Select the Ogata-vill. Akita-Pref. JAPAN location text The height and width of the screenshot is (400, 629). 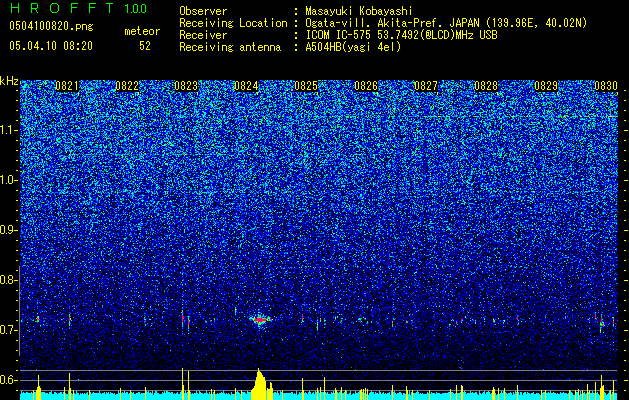click(x=446, y=23)
